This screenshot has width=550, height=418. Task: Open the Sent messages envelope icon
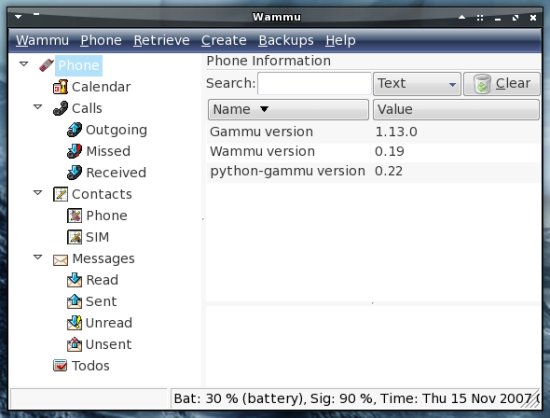[74, 302]
